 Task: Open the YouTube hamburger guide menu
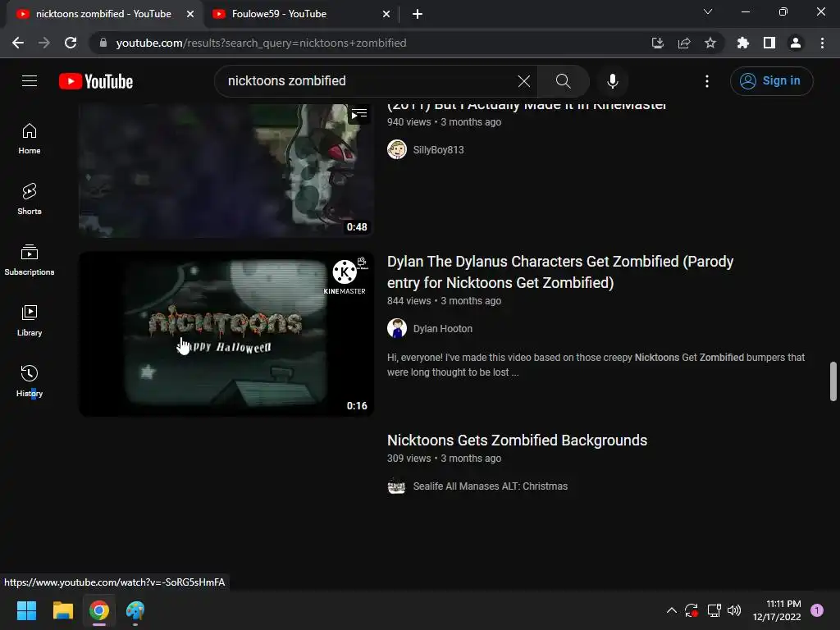coord(30,81)
